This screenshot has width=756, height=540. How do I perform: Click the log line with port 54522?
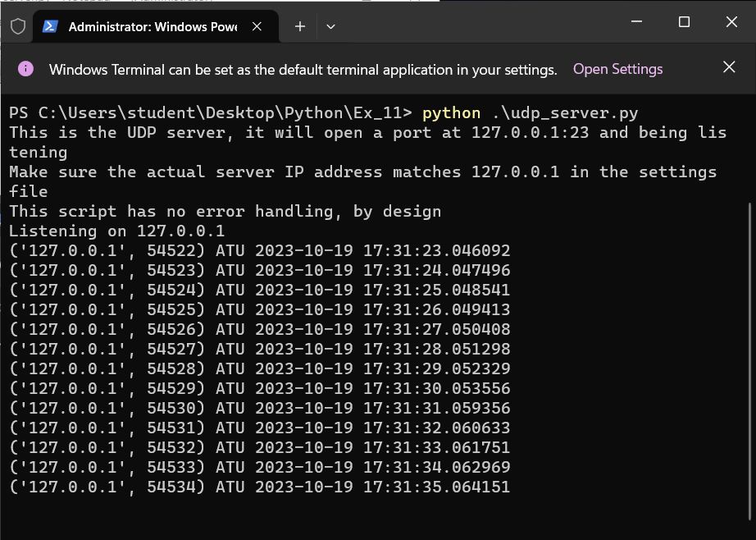259,251
